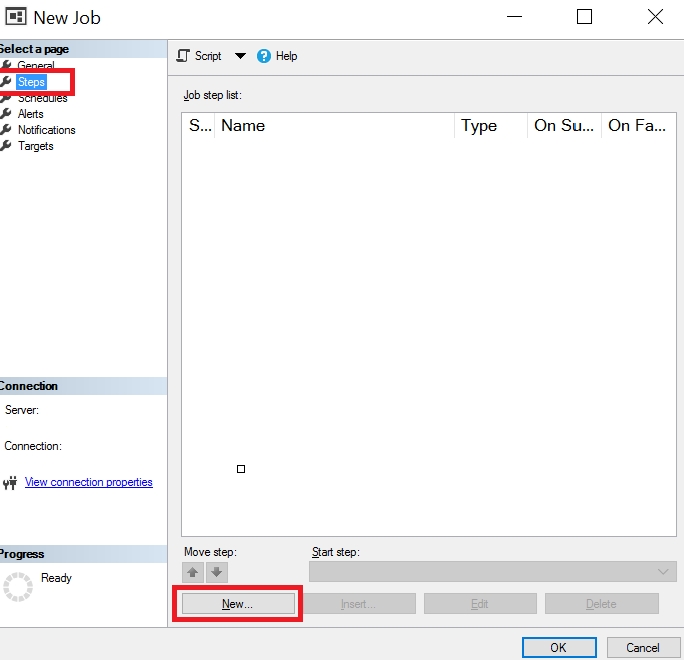Click the Ready progress spinner icon
This screenshot has height=660, width=684.
click(x=18, y=587)
